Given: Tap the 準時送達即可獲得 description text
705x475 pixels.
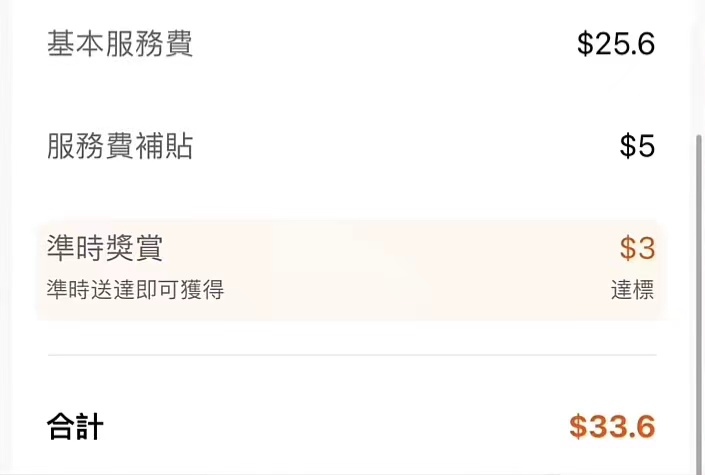Looking at the screenshot, I should [x=135, y=290].
